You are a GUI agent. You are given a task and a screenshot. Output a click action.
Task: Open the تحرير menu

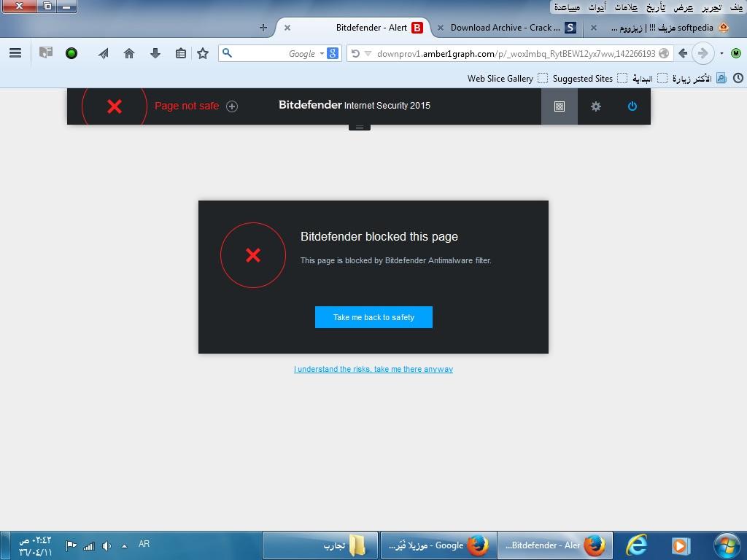pos(711,7)
